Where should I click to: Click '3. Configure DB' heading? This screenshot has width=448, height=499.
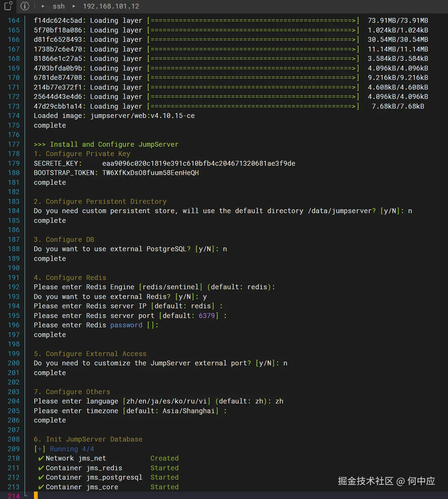point(64,240)
